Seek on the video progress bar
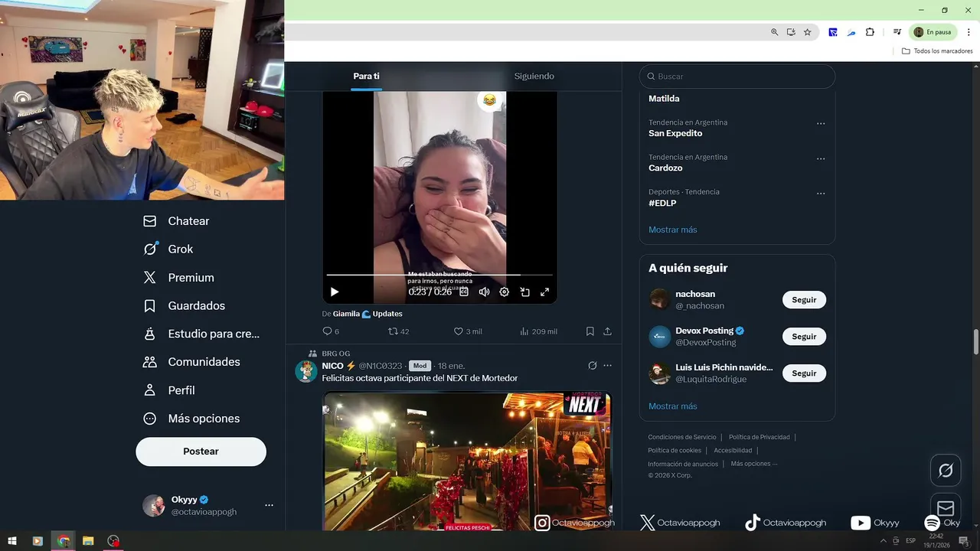 (x=439, y=275)
